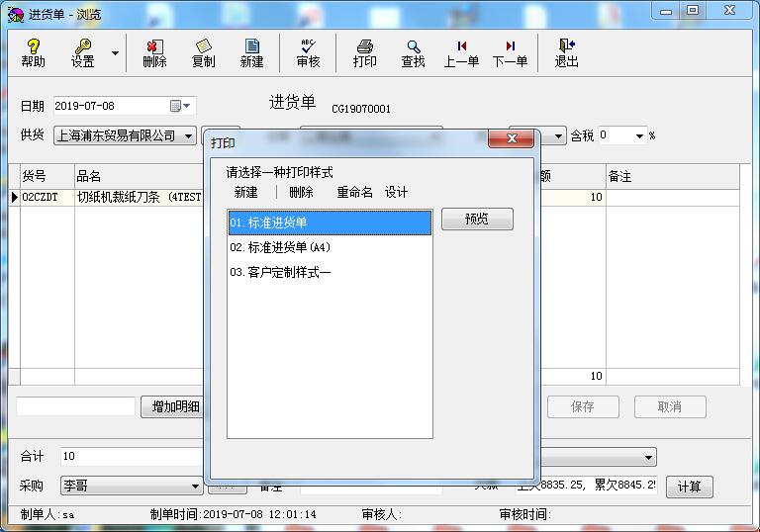Select print style 02.标准进货单(A4)

[x=280, y=247]
